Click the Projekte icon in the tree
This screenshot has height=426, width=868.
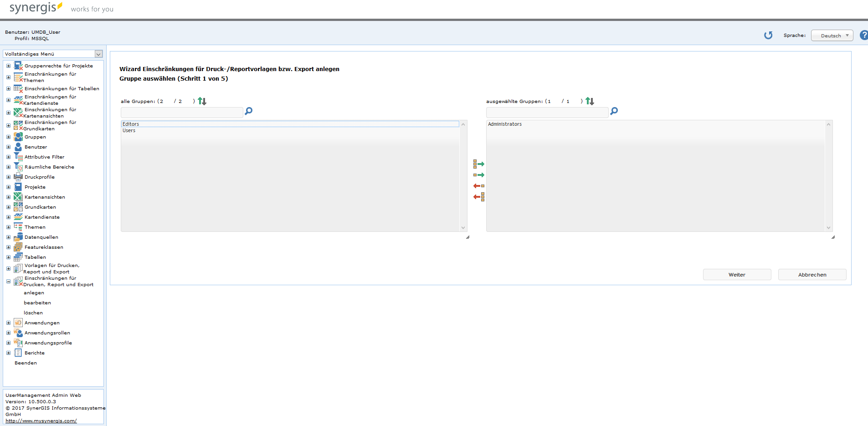pos(18,187)
